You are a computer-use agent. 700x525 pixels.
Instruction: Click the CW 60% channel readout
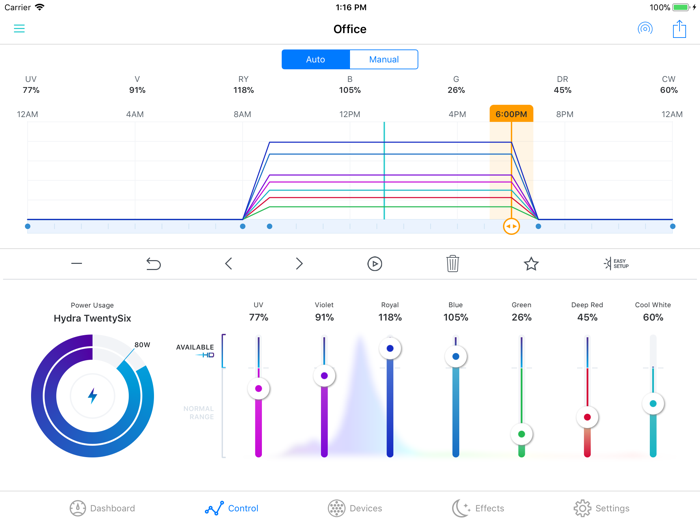(669, 85)
